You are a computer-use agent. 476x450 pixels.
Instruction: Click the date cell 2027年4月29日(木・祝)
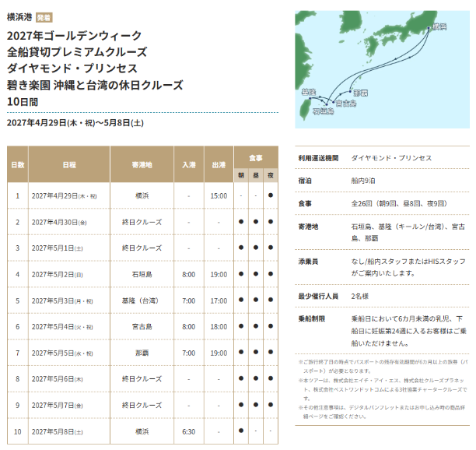point(64,196)
